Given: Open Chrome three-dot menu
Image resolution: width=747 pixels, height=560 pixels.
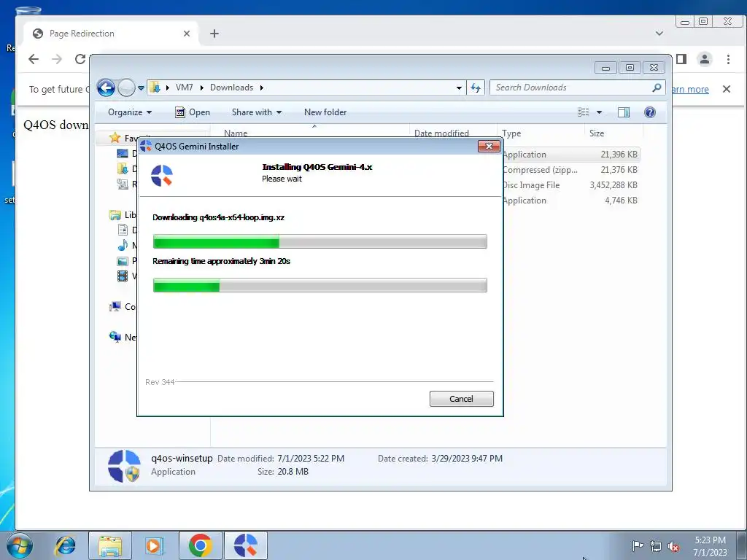Looking at the screenshot, I should click(x=729, y=59).
